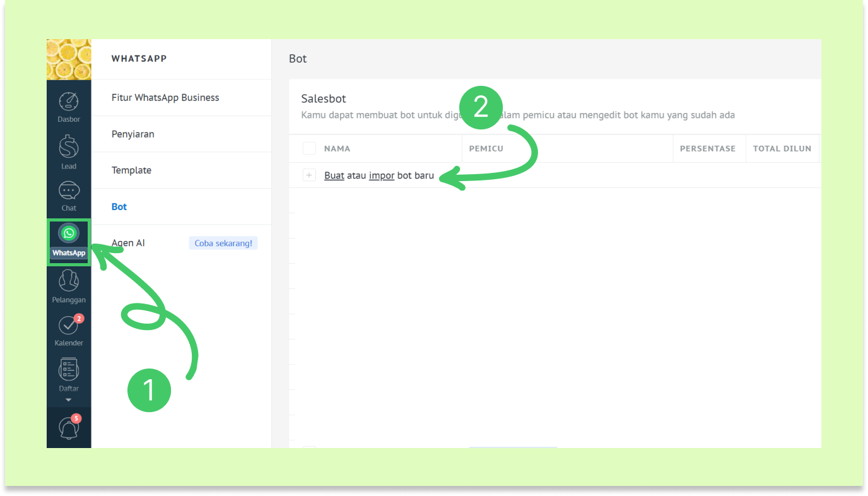This screenshot has height=496, width=868.
Task: Click the "impor" link to import bot
Action: (x=382, y=175)
